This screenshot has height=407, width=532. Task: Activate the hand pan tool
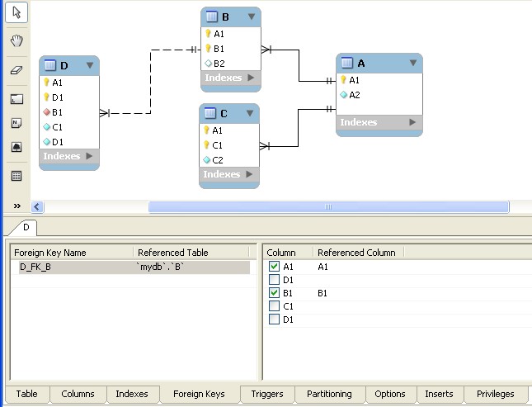coord(16,40)
